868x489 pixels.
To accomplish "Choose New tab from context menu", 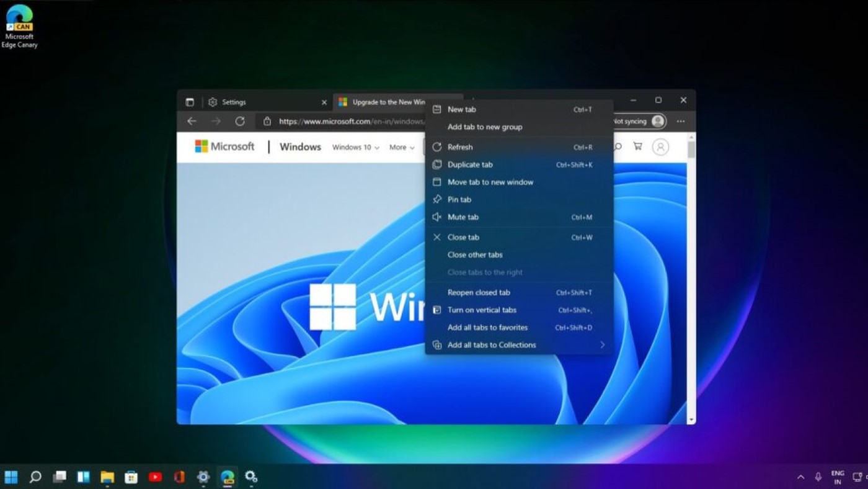I will click(x=519, y=109).
